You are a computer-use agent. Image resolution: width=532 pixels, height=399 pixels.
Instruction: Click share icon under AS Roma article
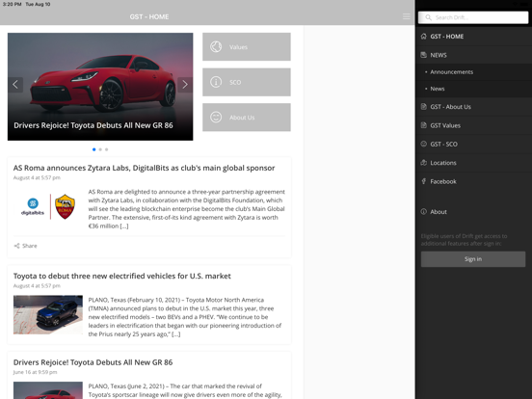coord(16,246)
